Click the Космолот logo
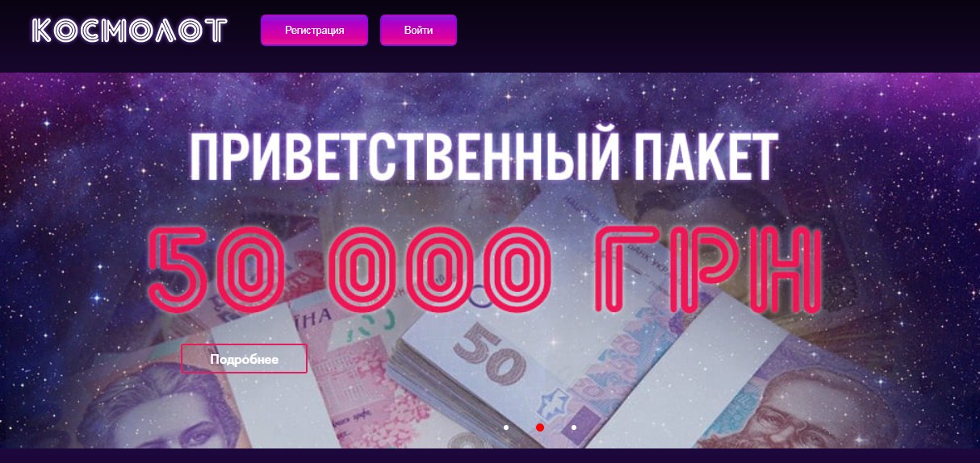 coord(129,31)
